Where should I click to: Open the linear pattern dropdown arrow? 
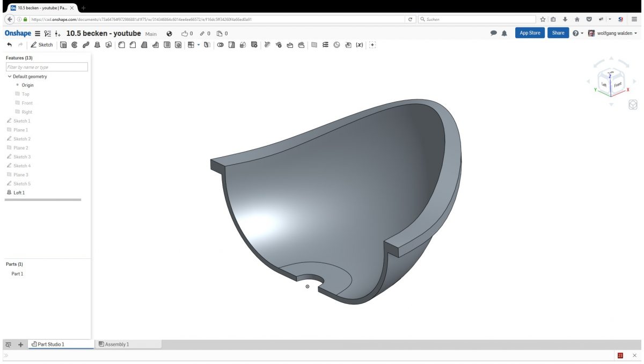(198, 45)
